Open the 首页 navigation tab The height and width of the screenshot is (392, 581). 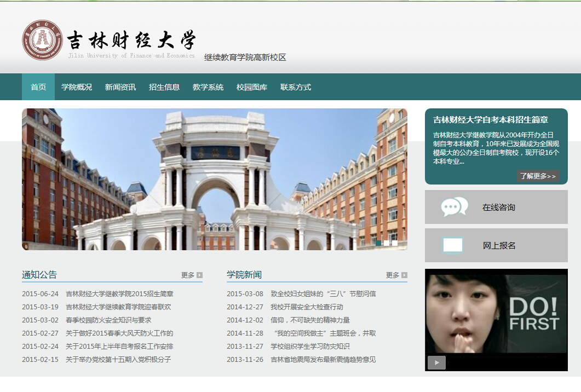(x=38, y=87)
